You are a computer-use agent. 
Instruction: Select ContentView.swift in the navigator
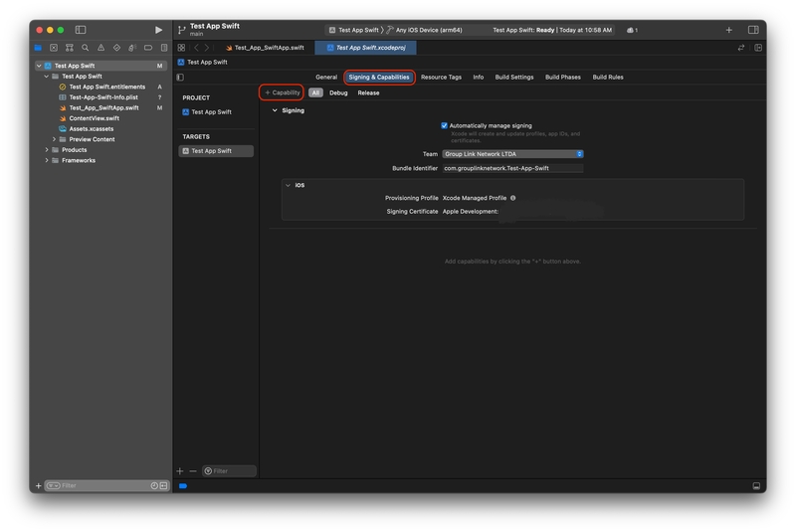pos(94,118)
